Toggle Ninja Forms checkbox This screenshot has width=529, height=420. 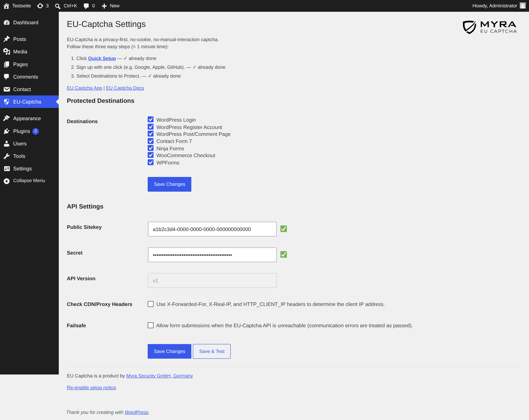[x=151, y=148]
